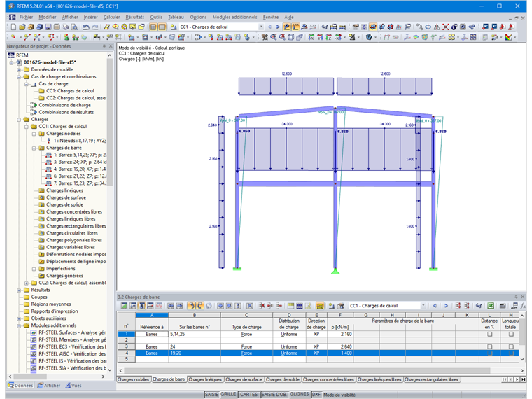
Task: Collapse Charges de barre tree node
Action: (x=34, y=148)
